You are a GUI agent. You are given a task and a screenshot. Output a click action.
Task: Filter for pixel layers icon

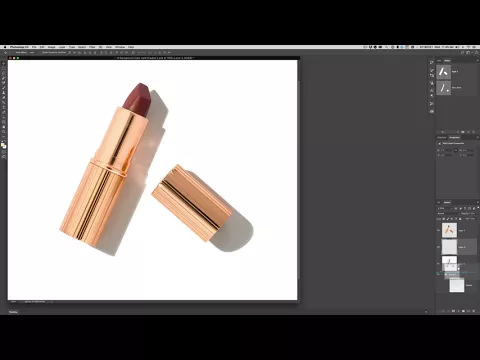(456, 208)
